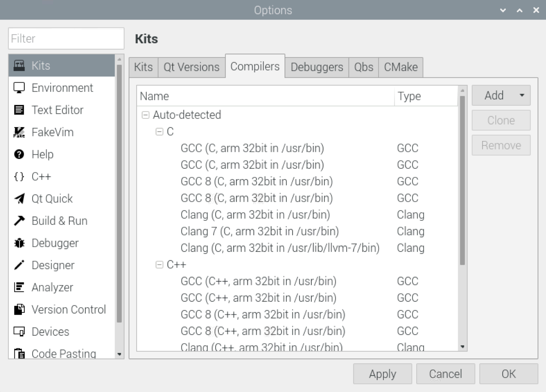
Task: Open the Build & Run settings icon
Action: (20, 220)
